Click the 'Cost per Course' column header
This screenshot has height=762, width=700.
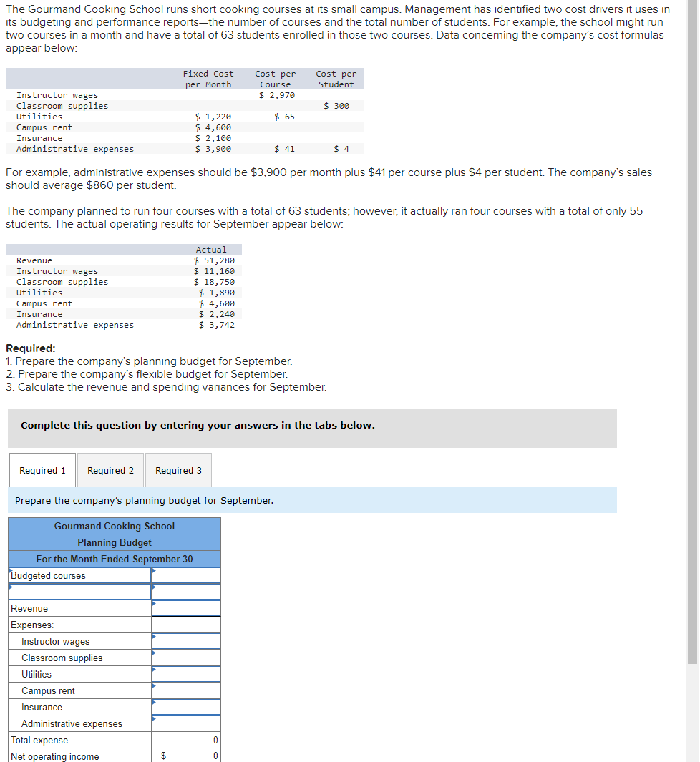(275, 79)
